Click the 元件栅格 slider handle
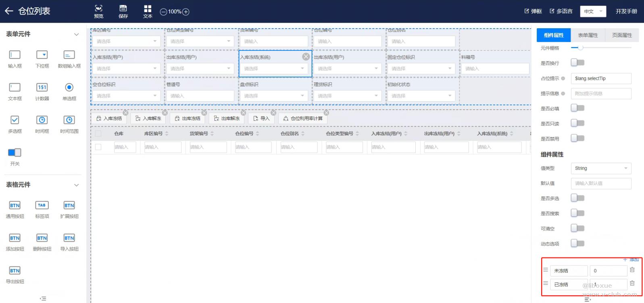Screen dimensions: 644x303 581,48
